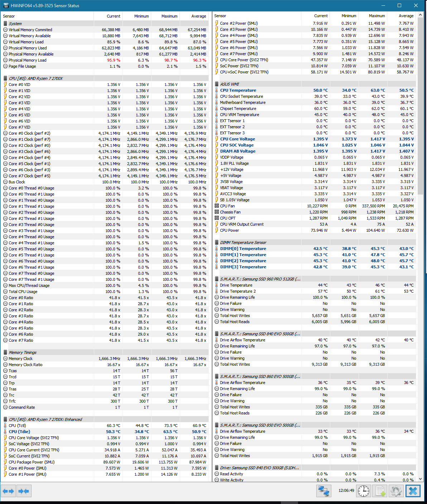Click the thermometer icon beside CPU (Tdie)
The image size is (427, 504).
[x=5, y=432]
